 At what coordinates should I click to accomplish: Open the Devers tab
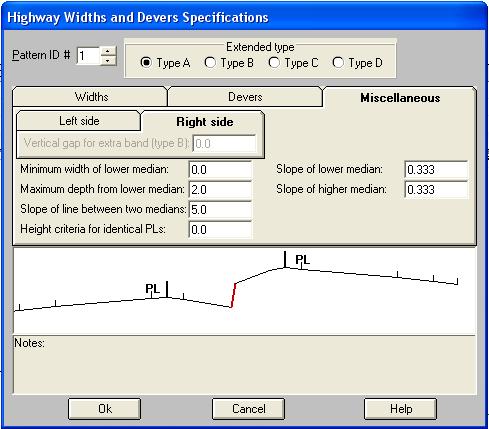pos(245,97)
